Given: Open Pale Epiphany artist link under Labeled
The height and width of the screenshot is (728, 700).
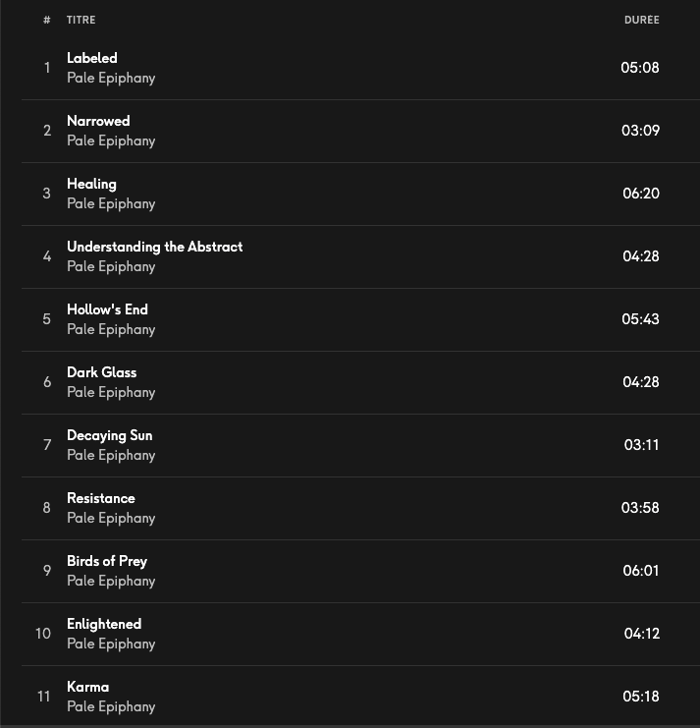Looking at the screenshot, I should click(x=111, y=78).
